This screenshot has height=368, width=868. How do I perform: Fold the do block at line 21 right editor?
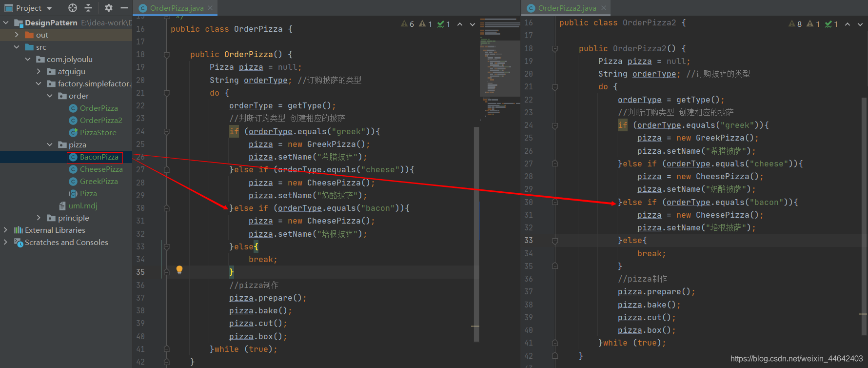tap(554, 87)
